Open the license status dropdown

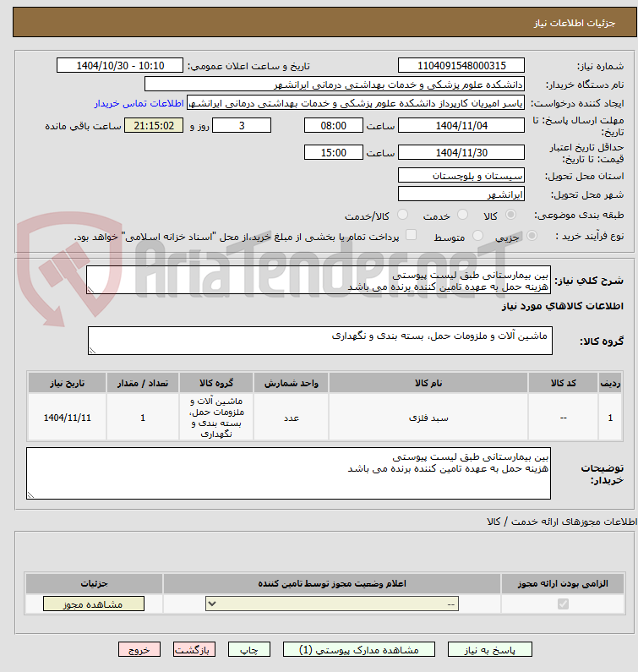click(332, 604)
